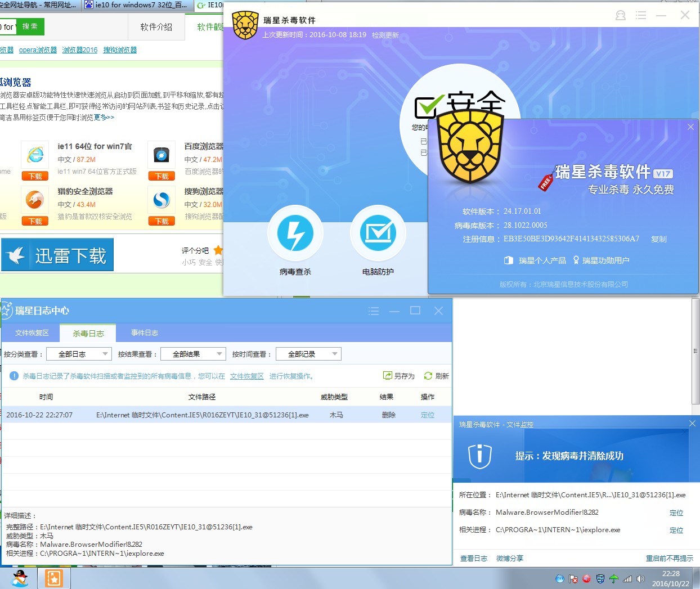Viewport: 700px width, 589px height.
Task: Click 定位 next to 相关进程 in popup
Action: click(x=676, y=530)
